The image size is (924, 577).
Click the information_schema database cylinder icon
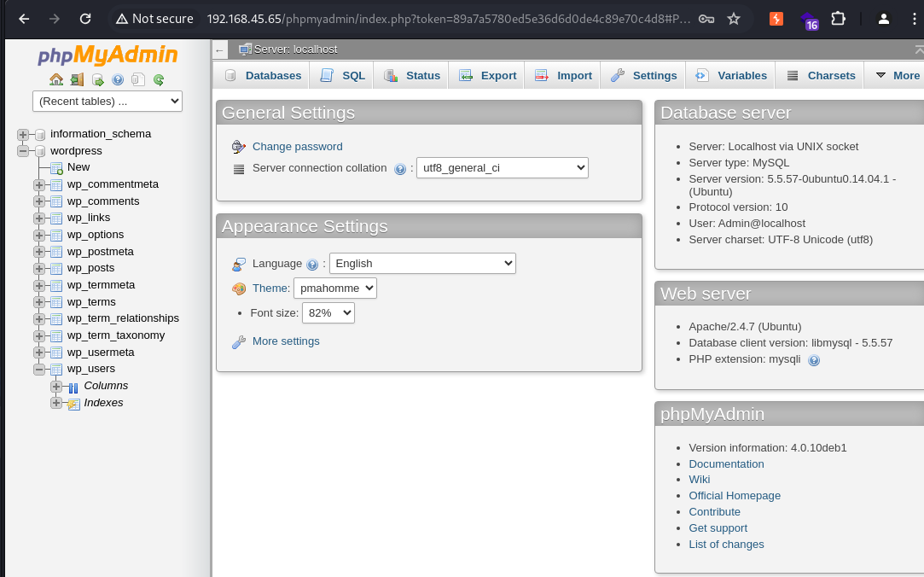[x=40, y=135]
